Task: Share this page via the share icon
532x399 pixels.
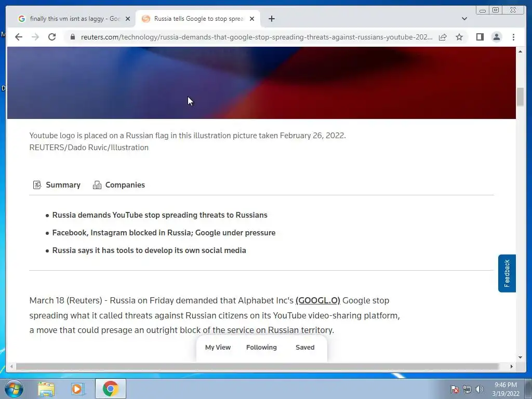Action: pos(443,37)
